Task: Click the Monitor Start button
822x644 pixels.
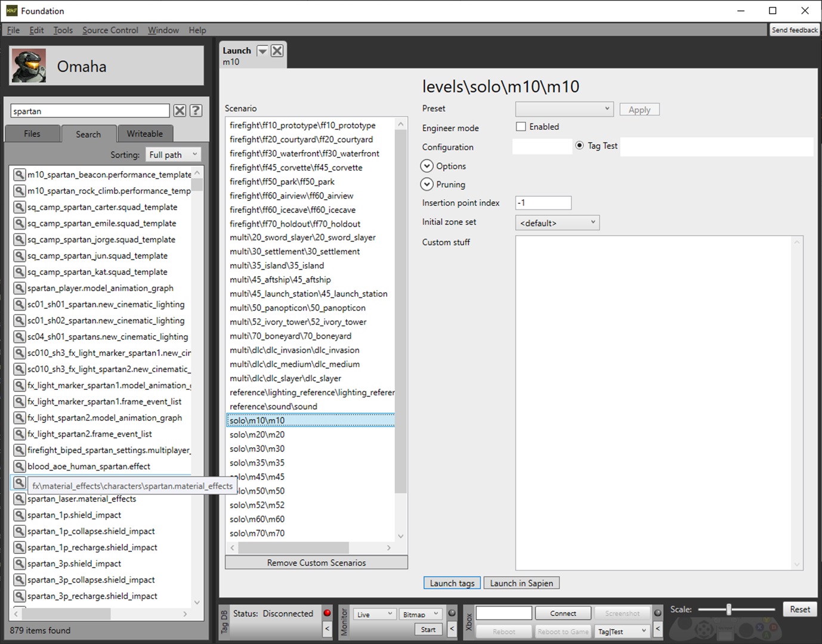Action: 428,630
